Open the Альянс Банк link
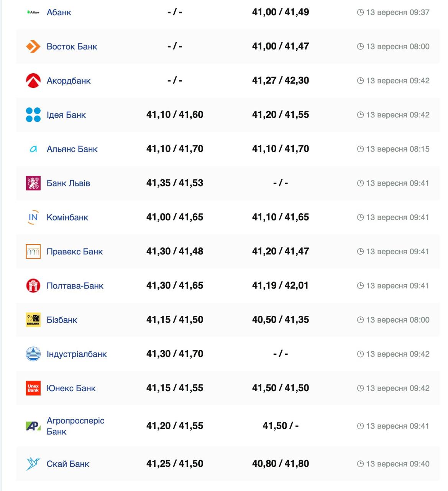 click(72, 149)
